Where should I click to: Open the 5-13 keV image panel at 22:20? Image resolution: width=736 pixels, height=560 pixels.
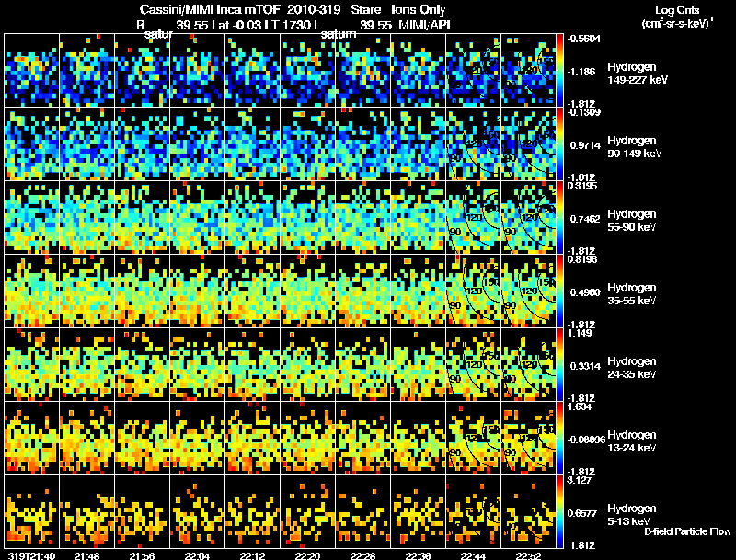coord(308,511)
